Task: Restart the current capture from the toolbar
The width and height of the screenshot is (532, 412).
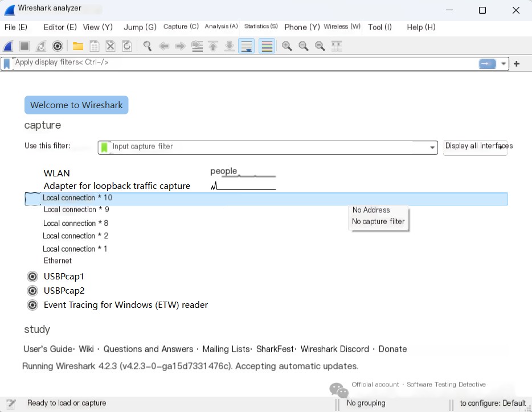Action: coord(41,46)
